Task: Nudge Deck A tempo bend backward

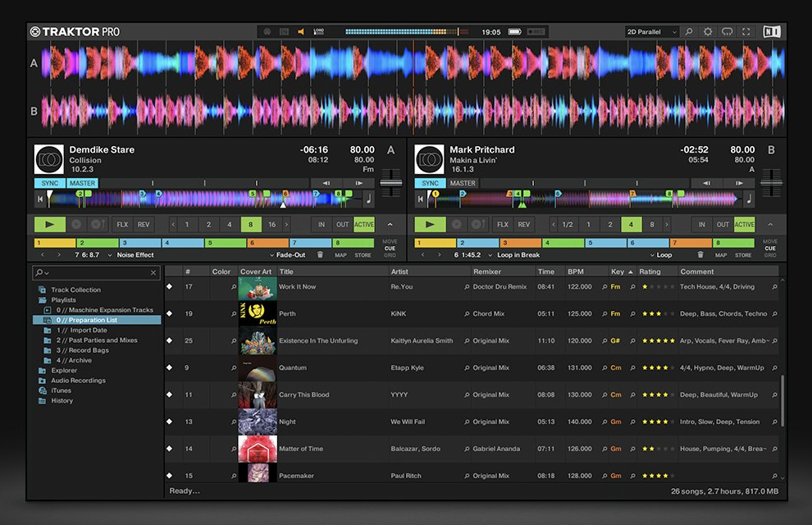Action: click(x=326, y=183)
